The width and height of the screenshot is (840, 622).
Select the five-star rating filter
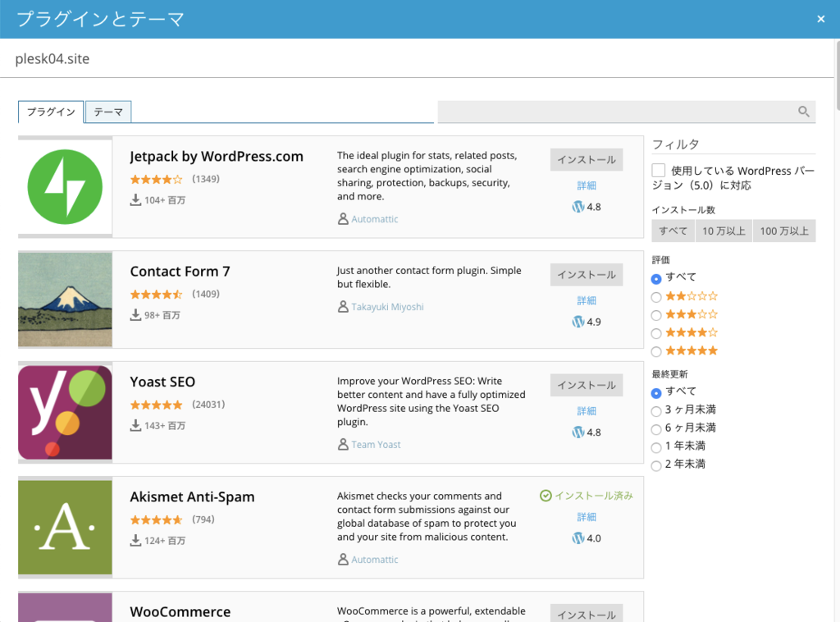(655, 351)
